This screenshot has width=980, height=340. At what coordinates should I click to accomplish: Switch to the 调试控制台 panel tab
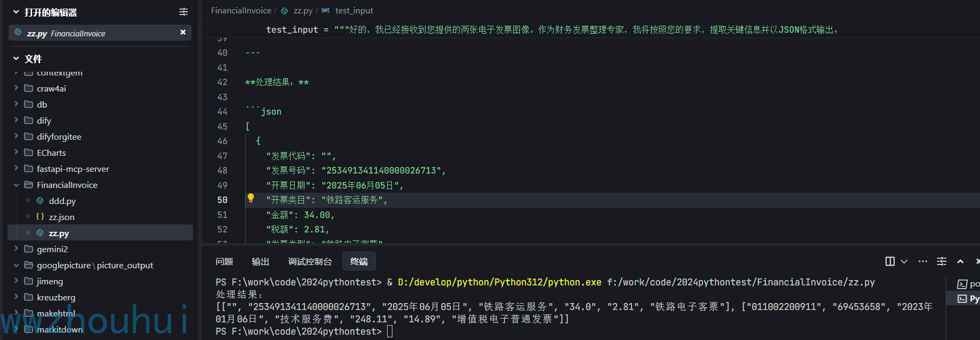tap(310, 261)
